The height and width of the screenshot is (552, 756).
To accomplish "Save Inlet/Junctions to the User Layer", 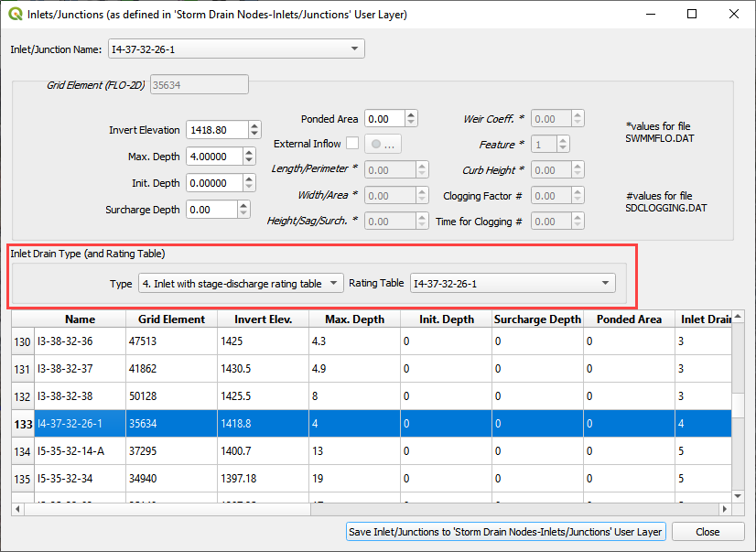I will point(506,532).
